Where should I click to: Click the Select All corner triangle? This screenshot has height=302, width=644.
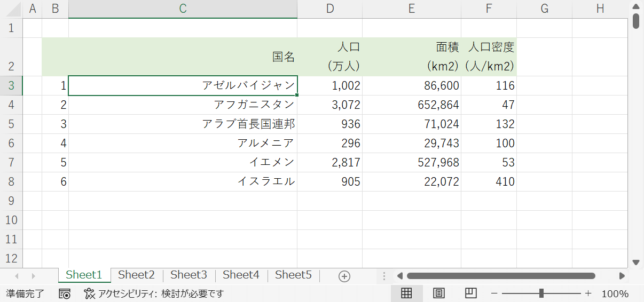pos(11,9)
